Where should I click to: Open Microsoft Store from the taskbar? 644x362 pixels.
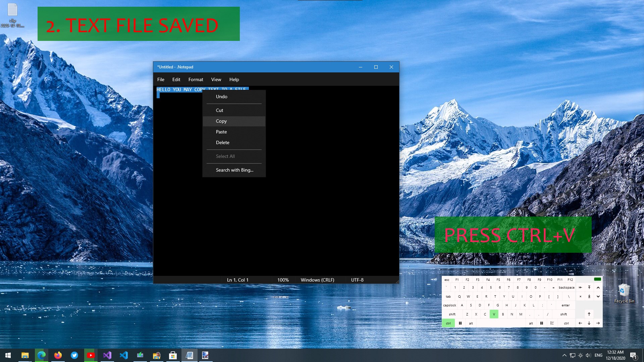(x=173, y=355)
